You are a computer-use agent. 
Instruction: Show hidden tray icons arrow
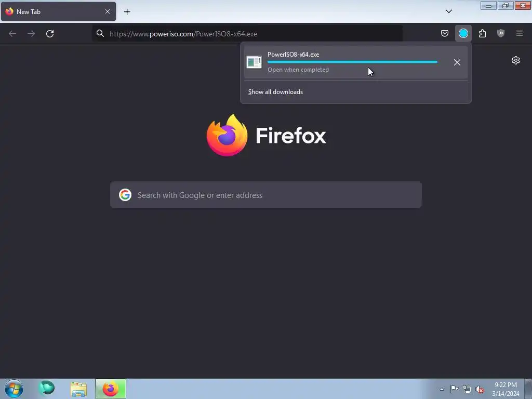[x=442, y=389]
